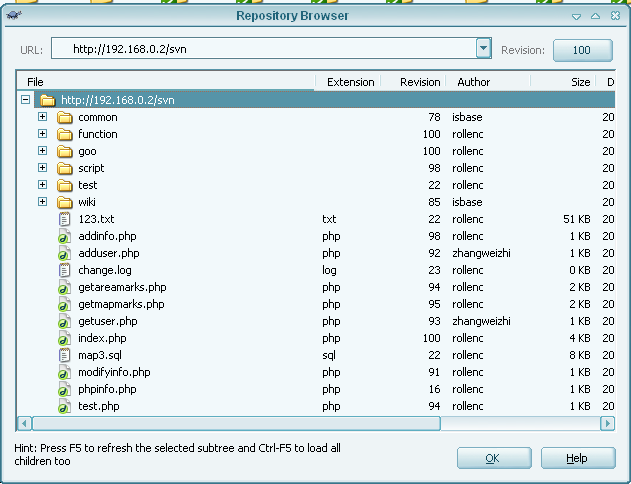
Task: Click the OK button
Action: click(x=494, y=458)
